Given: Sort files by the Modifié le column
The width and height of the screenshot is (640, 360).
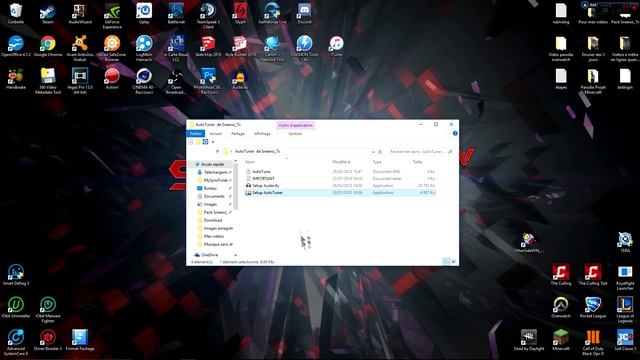Looking at the screenshot, I should pyautogui.click(x=341, y=162).
